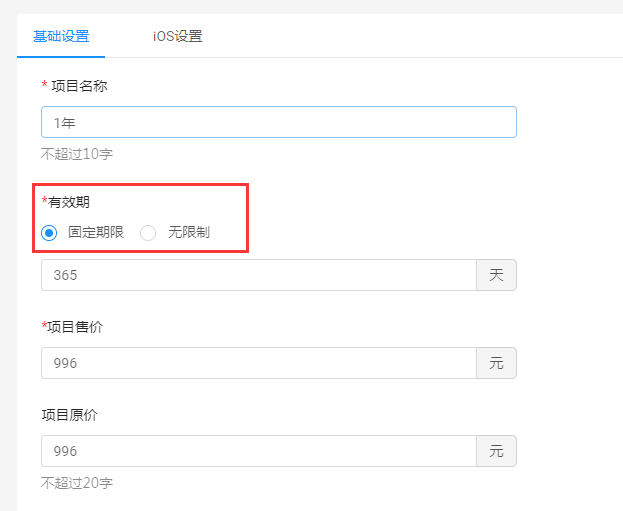
Task: Click the 天 unit suffix box
Action: [x=496, y=275]
